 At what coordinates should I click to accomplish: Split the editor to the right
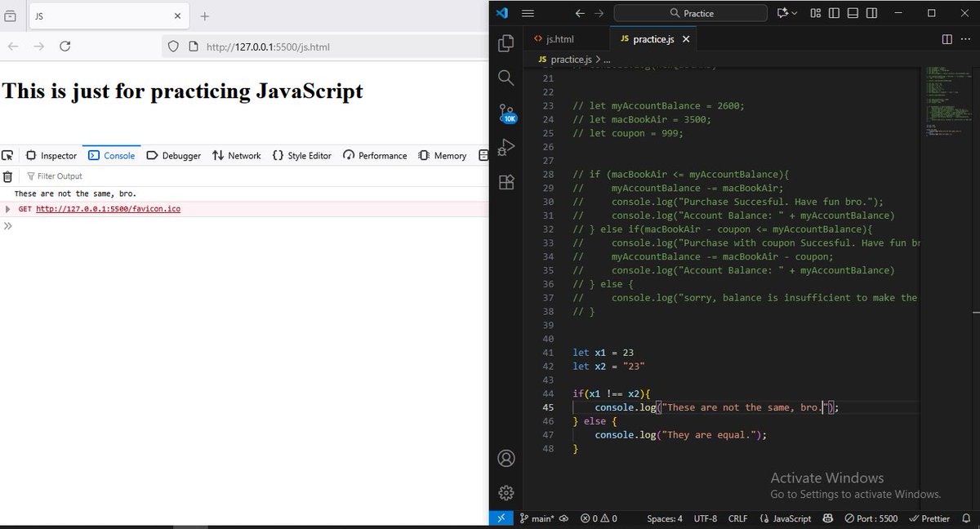[x=947, y=39]
